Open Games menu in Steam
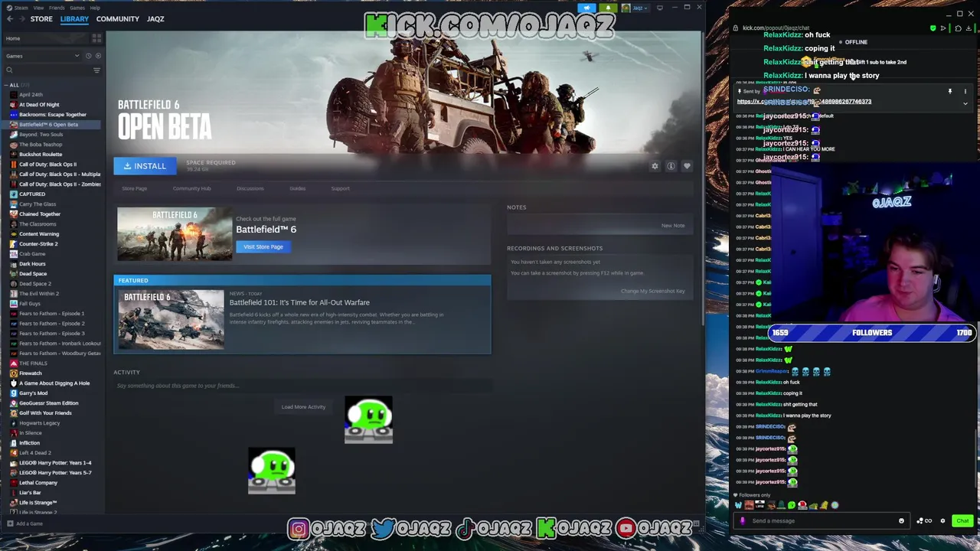 pos(77,8)
